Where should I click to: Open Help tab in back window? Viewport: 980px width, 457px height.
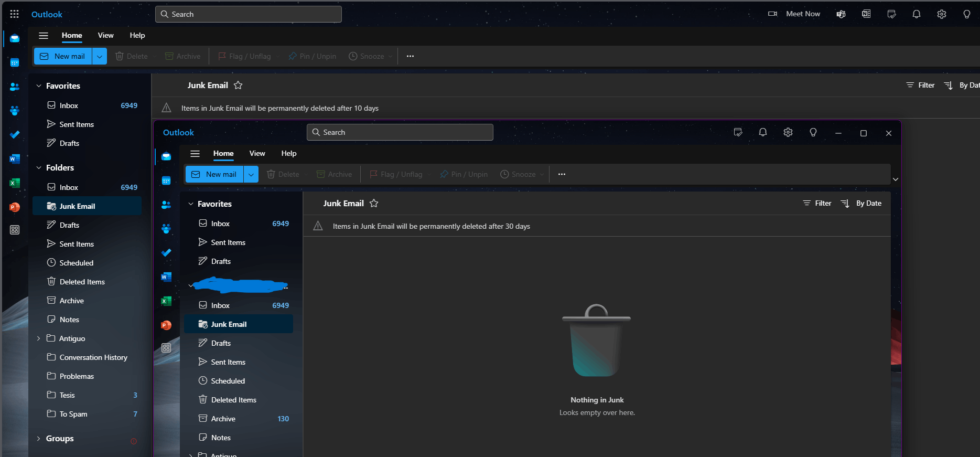click(x=137, y=35)
